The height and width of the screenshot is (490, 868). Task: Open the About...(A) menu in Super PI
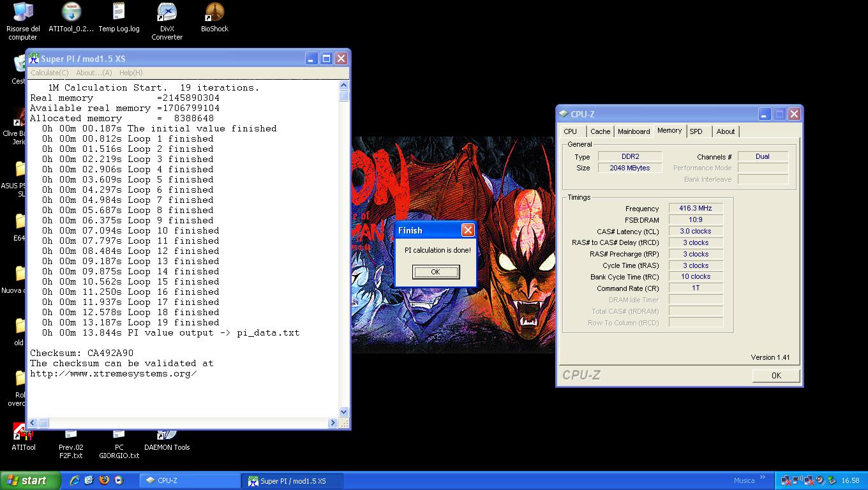click(94, 73)
